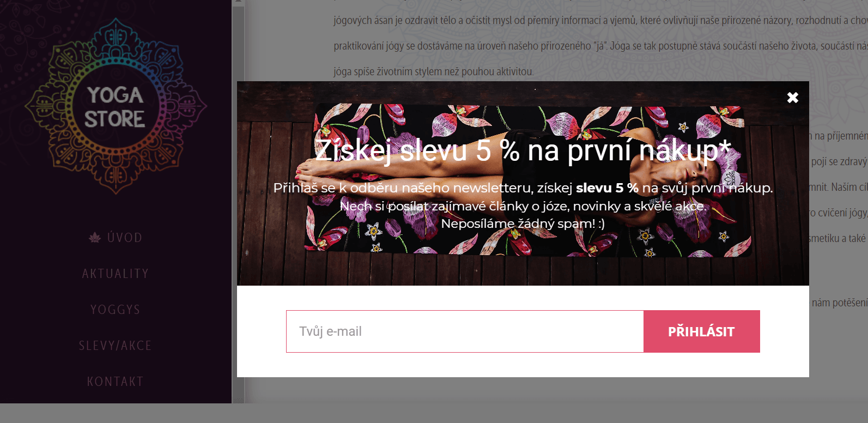Click the sidebar scrollbar up arrow
This screenshot has height=423, width=868.
238,3
